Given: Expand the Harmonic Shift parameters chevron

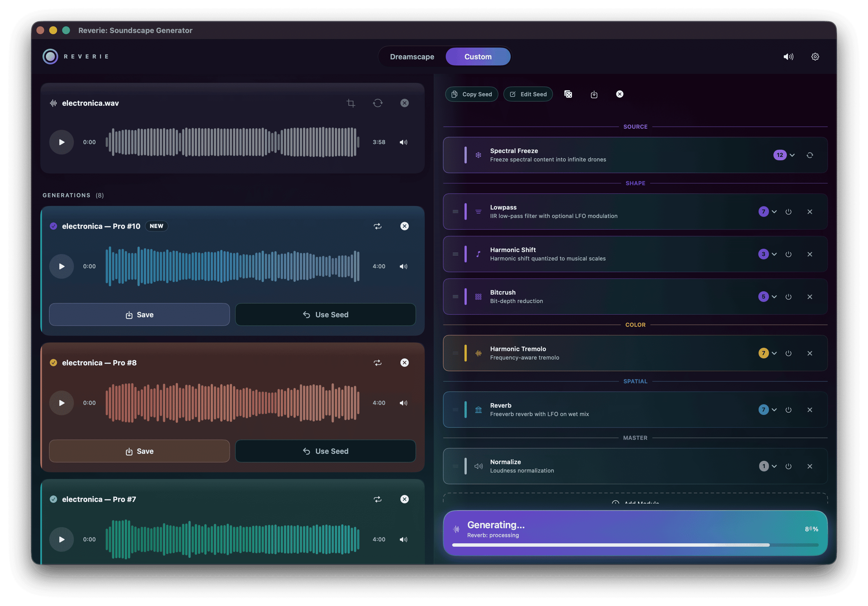Looking at the screenshot, I should pyautogui.click(x=774, y=254).
